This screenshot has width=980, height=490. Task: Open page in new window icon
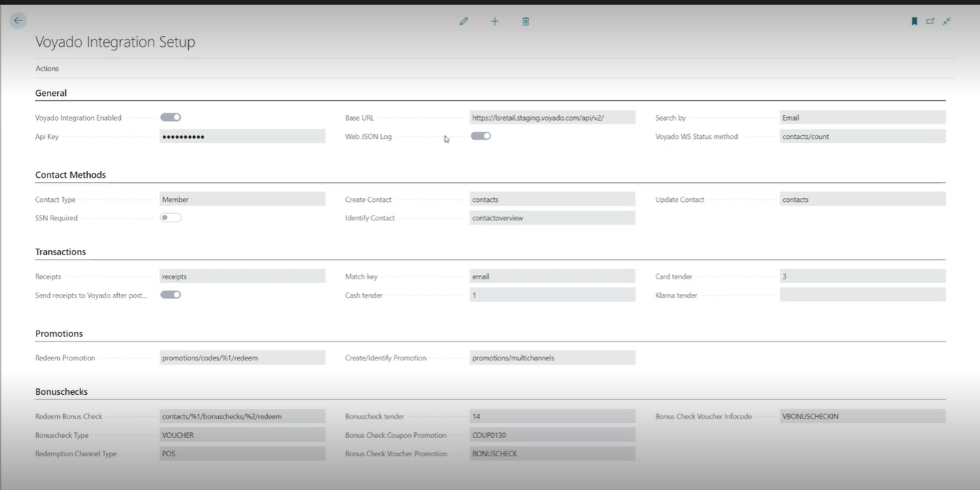[930, 21]
